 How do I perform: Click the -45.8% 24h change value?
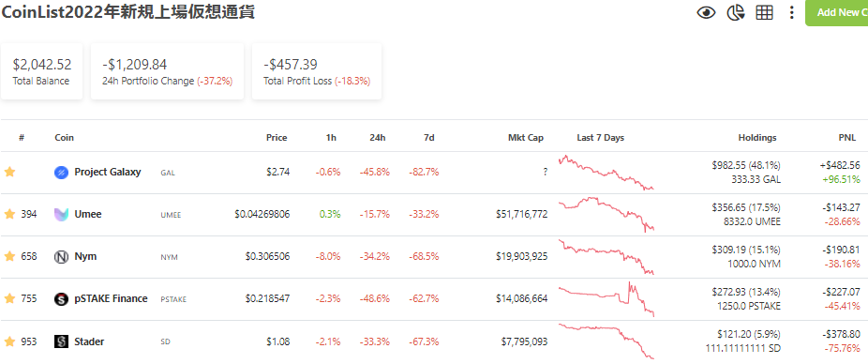coord(375,173)
